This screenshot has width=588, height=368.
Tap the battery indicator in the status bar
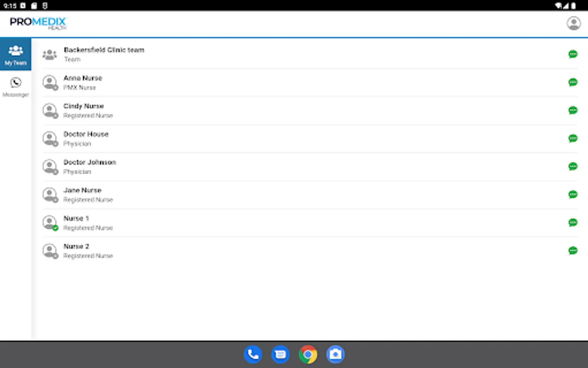573,6
